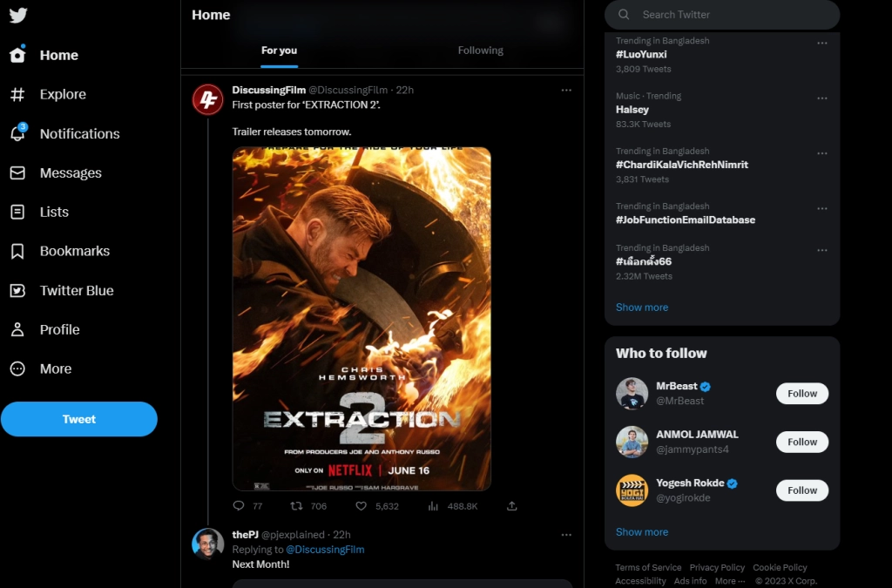Open options for #LuoYunxi trend
Image resolution: width=892 pixels, height=588 pixels.
[822, 44]
